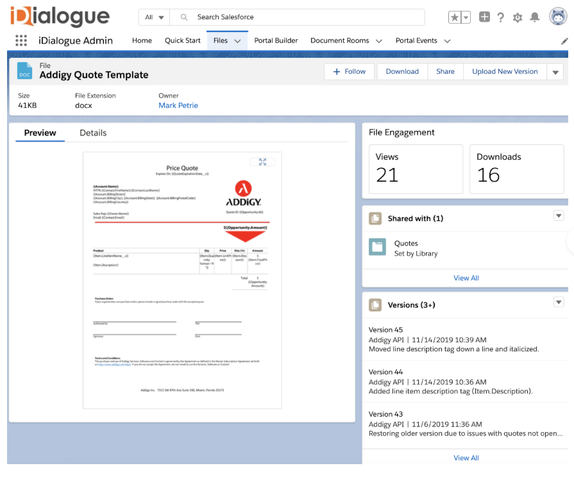Click the Versions (3+) heading
This screenshot has width=574, height=477.
411,305
